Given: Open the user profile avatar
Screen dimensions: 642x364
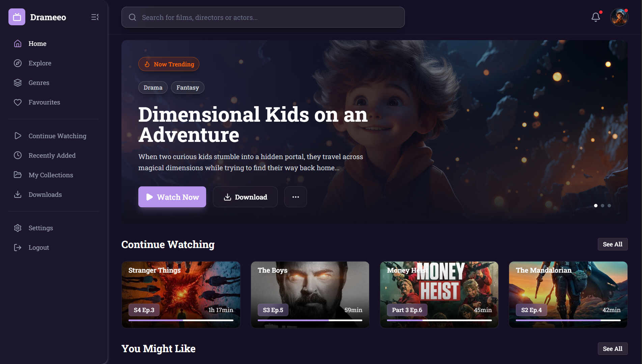Looking at the screenshot, I should 619,17.
